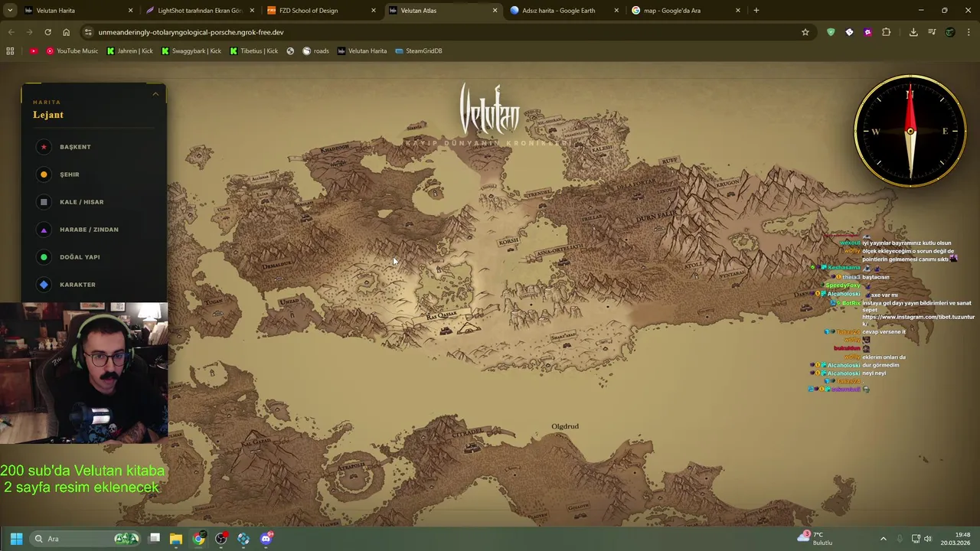Reload the current page

coord(47,32)
